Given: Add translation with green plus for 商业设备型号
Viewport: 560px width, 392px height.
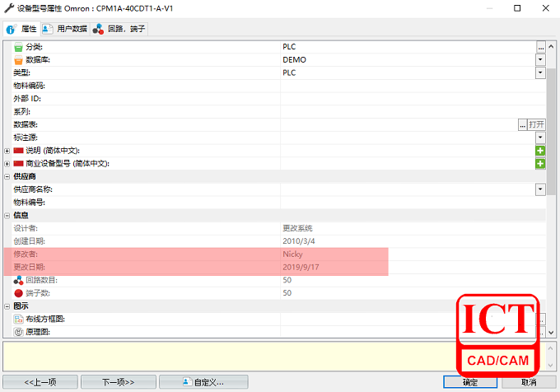Looking at the screenshot, I should (540, 164).
